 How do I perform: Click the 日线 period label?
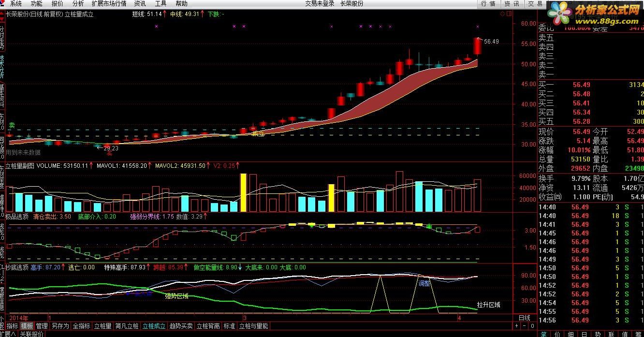(x=524, y=318)
